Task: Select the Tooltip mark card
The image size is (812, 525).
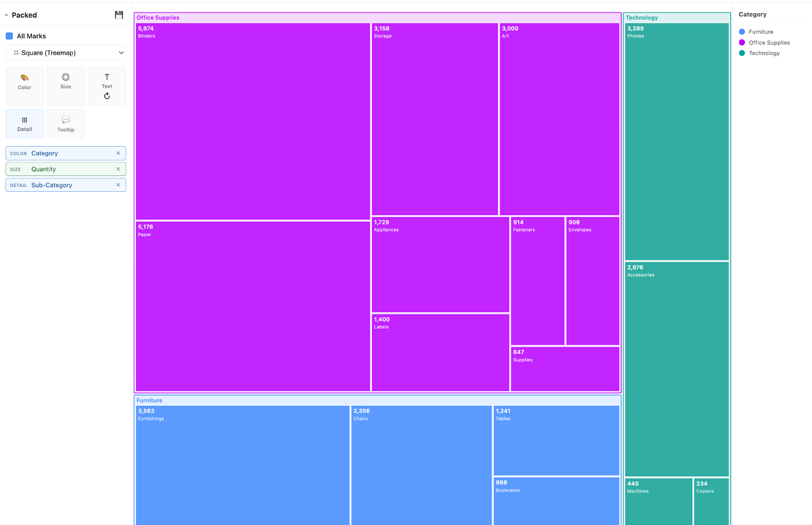Action: tap(65, 124)
